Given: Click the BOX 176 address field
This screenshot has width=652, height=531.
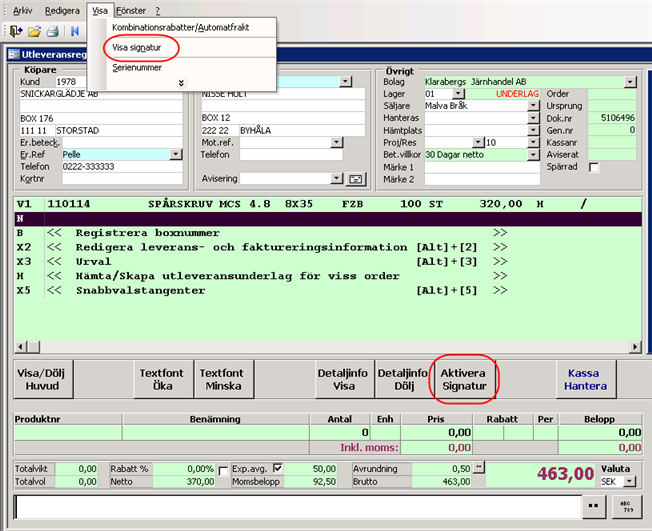Looking at the screenshot, I should [101, 119].
